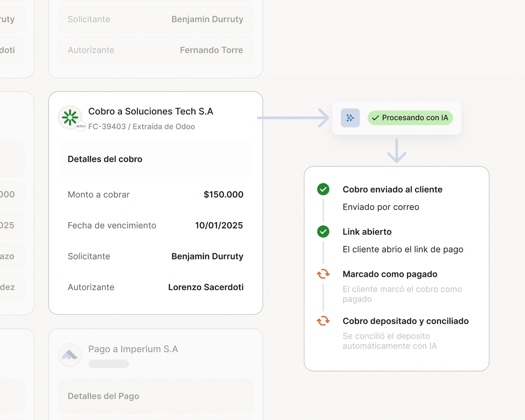This screenshot has width=525, height=420.
Task: Click the green check beside Link abierto
Action: click(323, 231)
